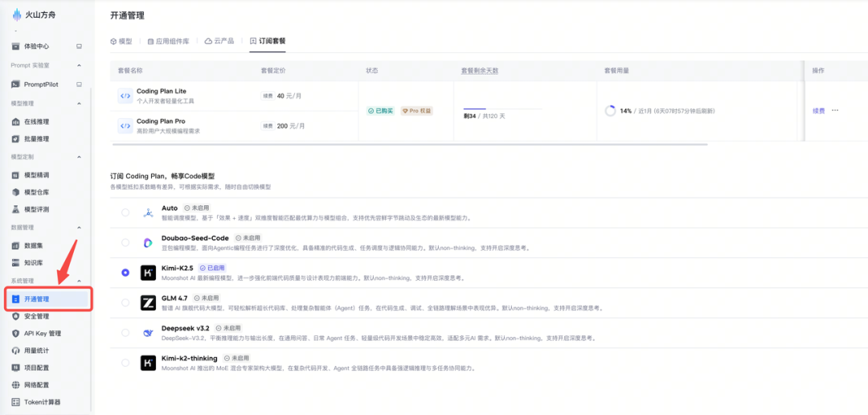Select the Auto model radio button
This screenshot has width=868, height=415.
tap(125, 213)
